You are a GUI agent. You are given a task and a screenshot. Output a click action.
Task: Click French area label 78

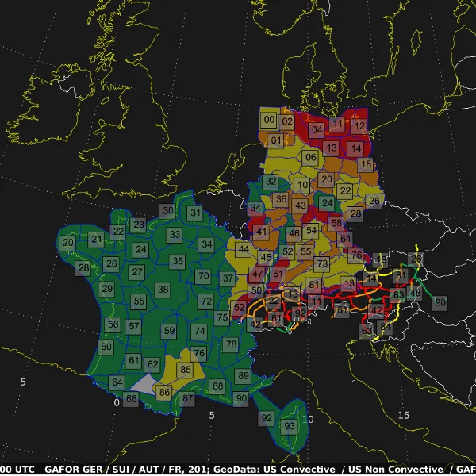[230, 344]
